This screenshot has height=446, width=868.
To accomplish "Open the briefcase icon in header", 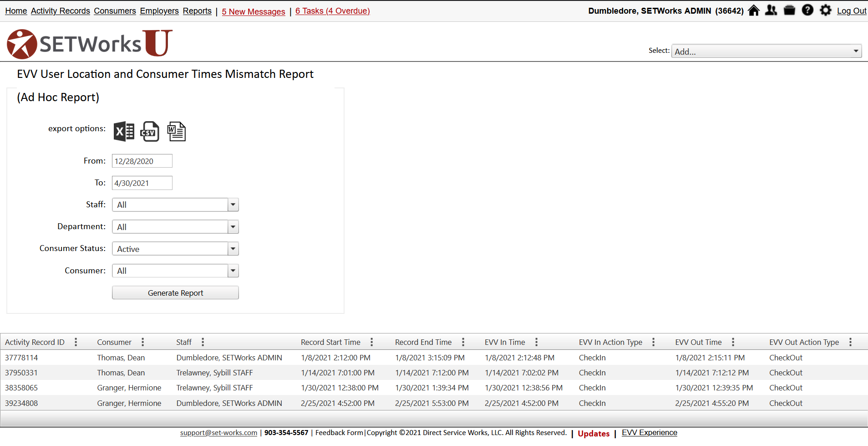I will pyautogui.click(x=789, y=10).
